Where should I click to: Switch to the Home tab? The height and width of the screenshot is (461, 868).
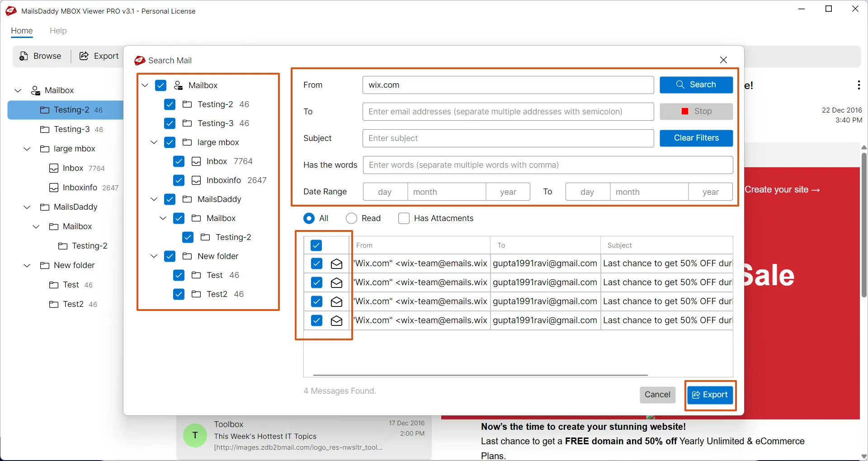click(21, 31)
